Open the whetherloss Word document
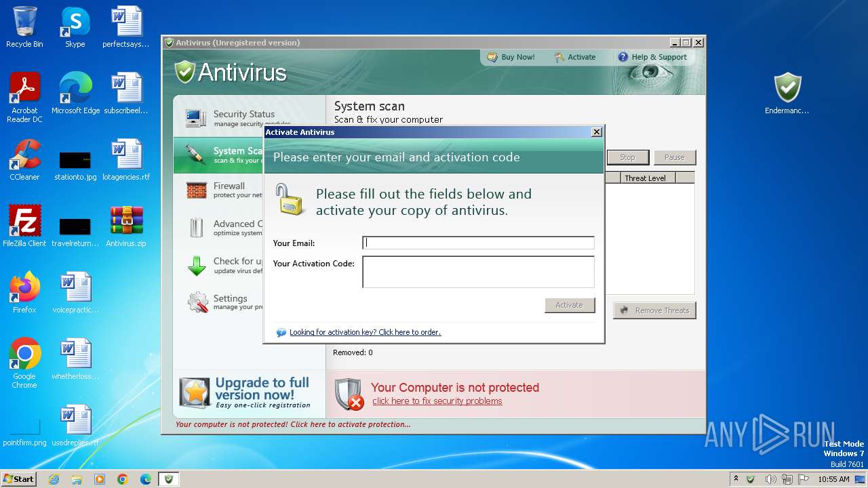Image resolution: width=868 pixels, height=488 pixels. (75, 359)
